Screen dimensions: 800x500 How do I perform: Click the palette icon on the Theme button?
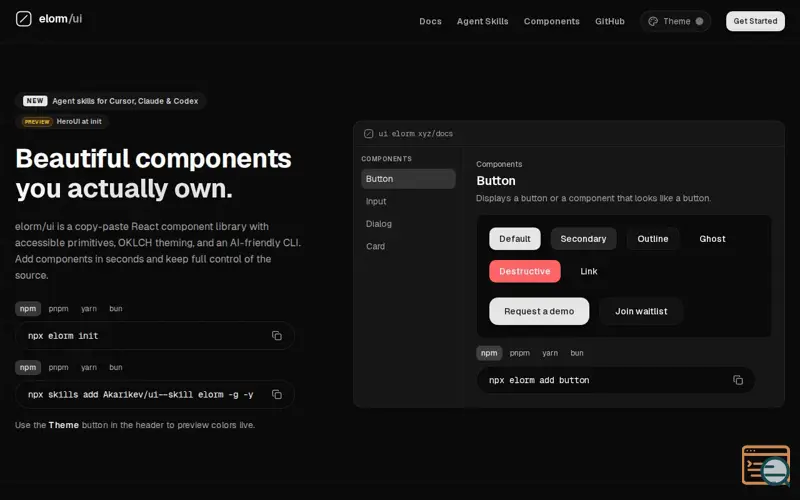653,21
